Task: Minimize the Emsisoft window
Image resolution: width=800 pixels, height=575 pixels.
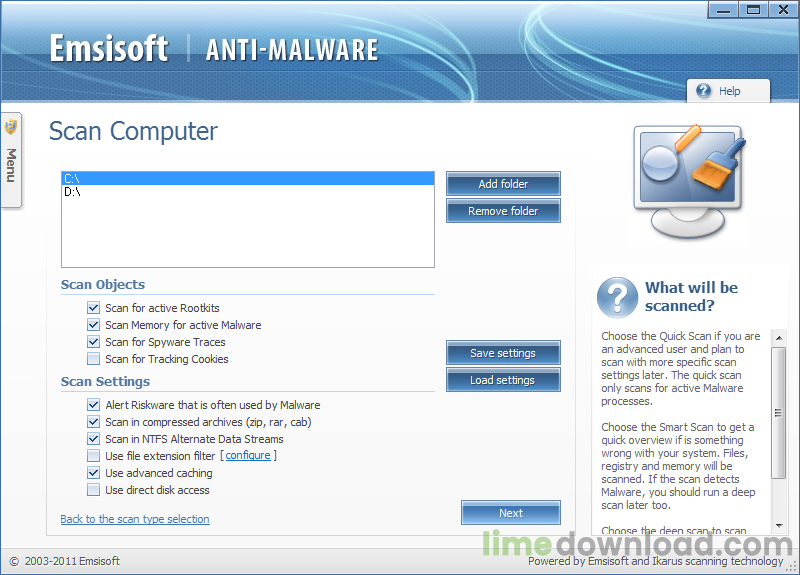Action: [723, 10]
